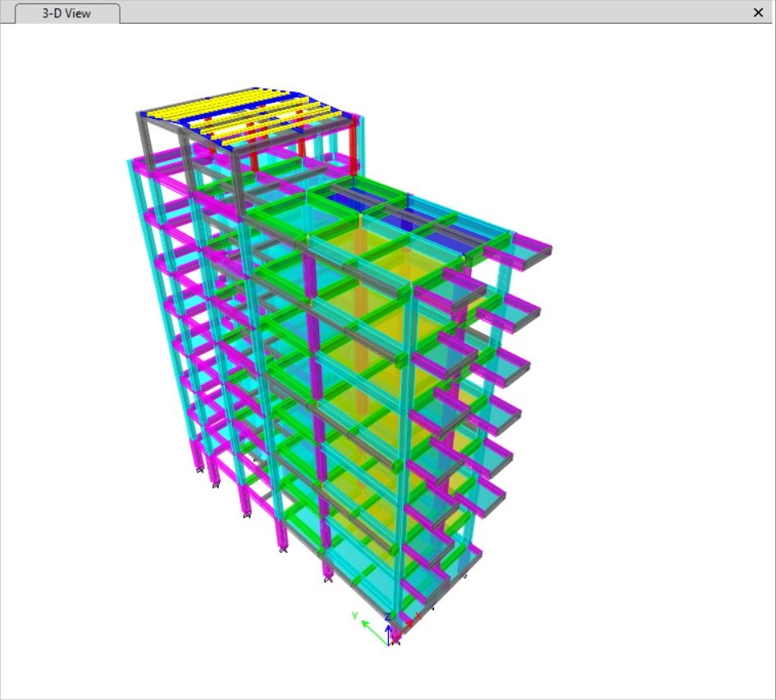Select the support marker at the axis origin
Viewport: 776px width, 700px height.
tap(395, 640)
